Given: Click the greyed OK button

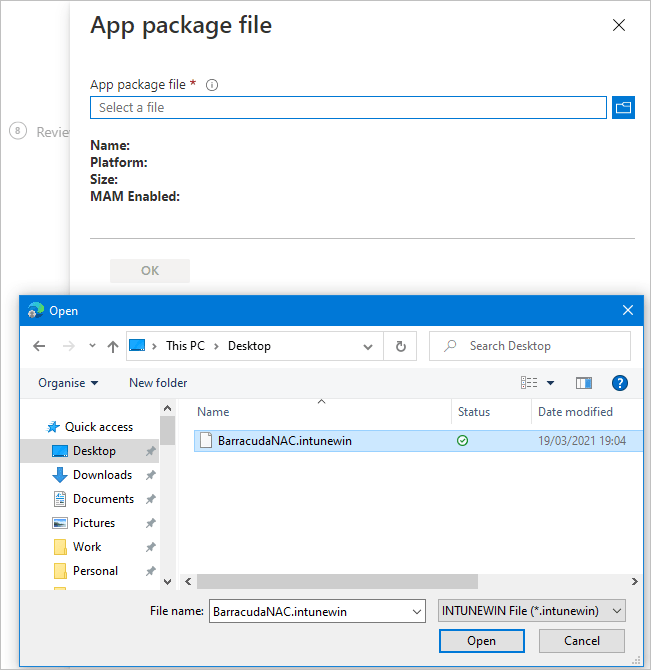Looking at the screenshot, I should 150,270.
